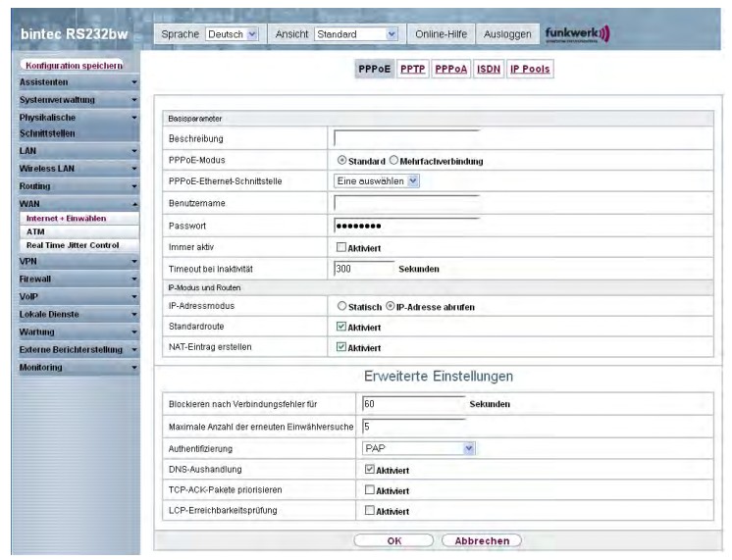Open the Online-Hilfe link
The height and width of the screenshot is (560, 732).
point(442,34)
